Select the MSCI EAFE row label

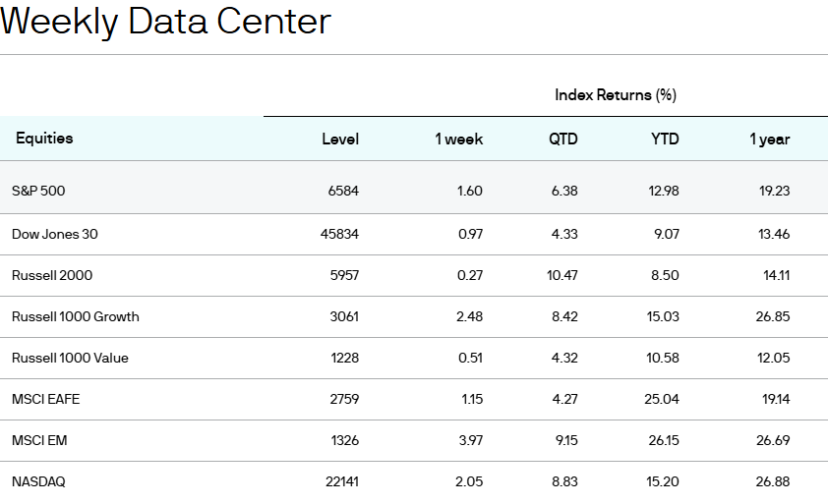point(44,399)
